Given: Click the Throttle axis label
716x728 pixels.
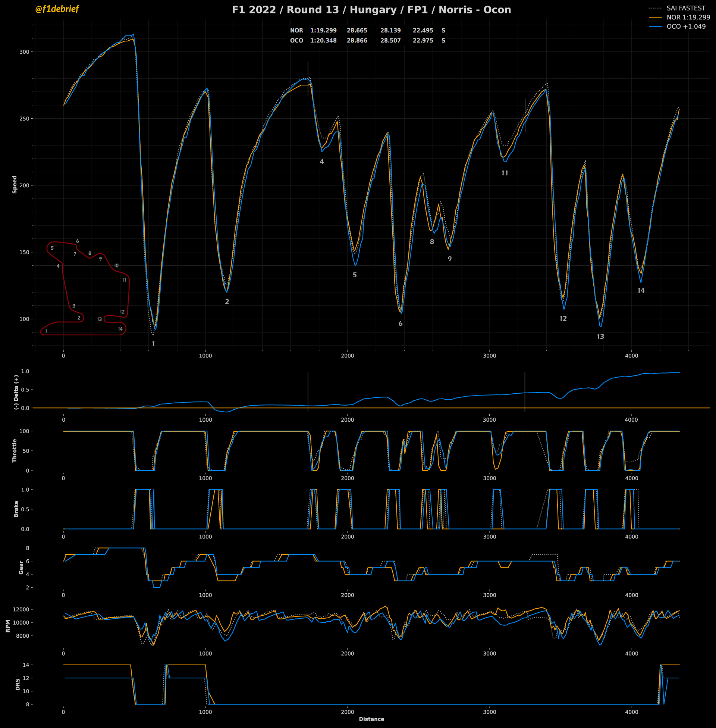Looking at the screenshot, I should tap(15, 450).
